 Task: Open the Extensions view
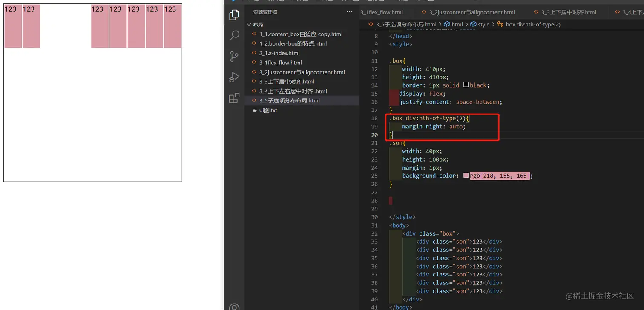click(234, 98)
